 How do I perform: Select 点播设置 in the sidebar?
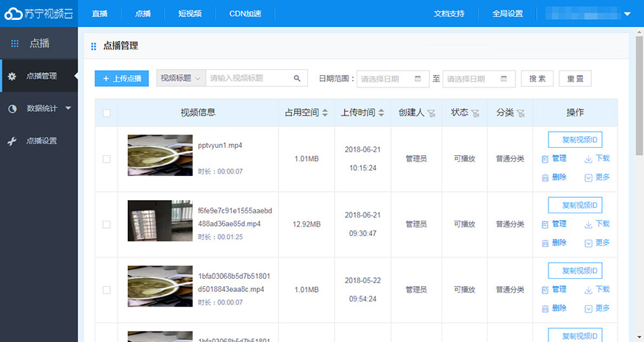click(x=39, y=141)
